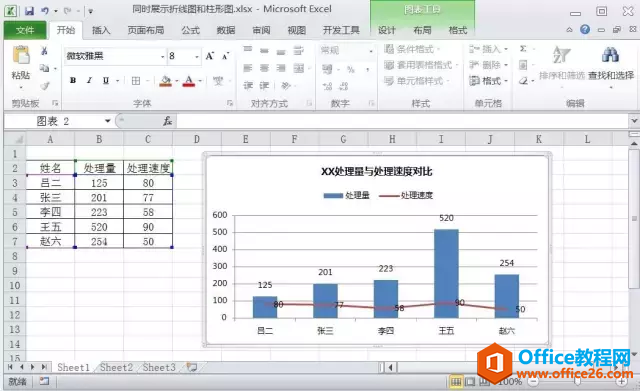
Task: Toggle Italic formatting
Action: click(89, 80)
